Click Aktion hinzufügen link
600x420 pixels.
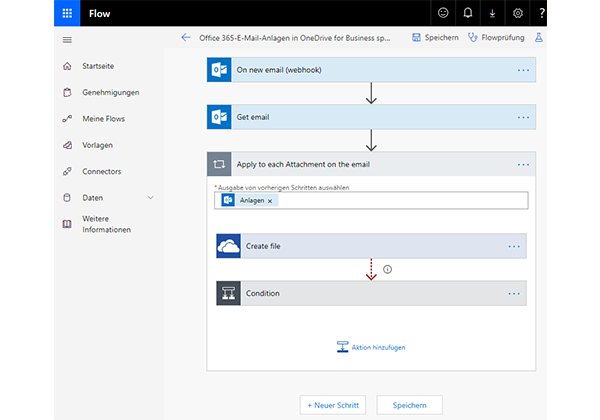click(x=371, y=347)
